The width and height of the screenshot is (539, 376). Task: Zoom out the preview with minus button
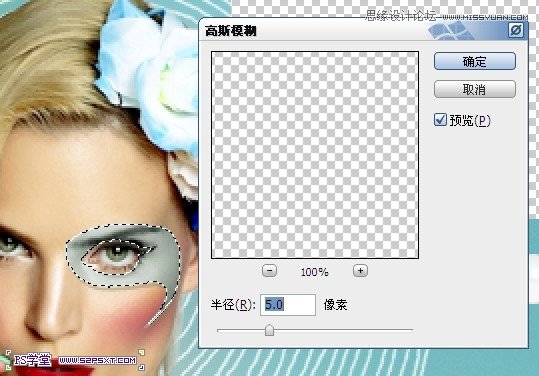point(270,271)
